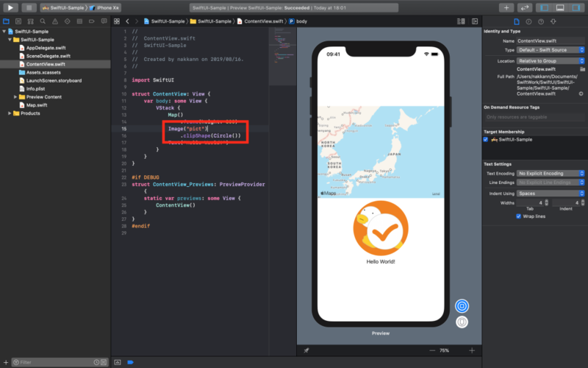Screen dimensions: 588x368
Task: Open the Library with the plus button
Action: (506, 7)
